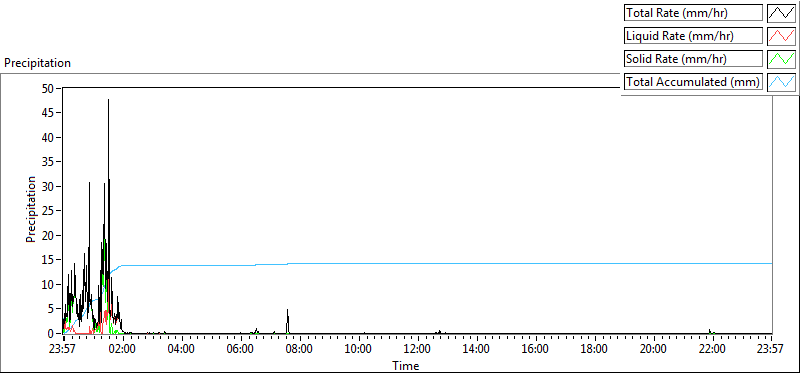800x373 pixels.
Task: Click the 20:00 time axis label
Action: [x=654, y=350]
